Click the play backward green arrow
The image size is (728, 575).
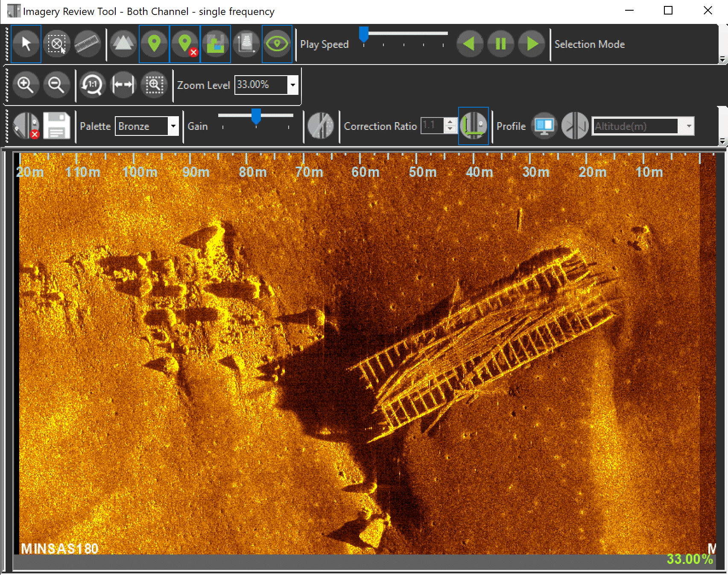(x=470, y=44)
